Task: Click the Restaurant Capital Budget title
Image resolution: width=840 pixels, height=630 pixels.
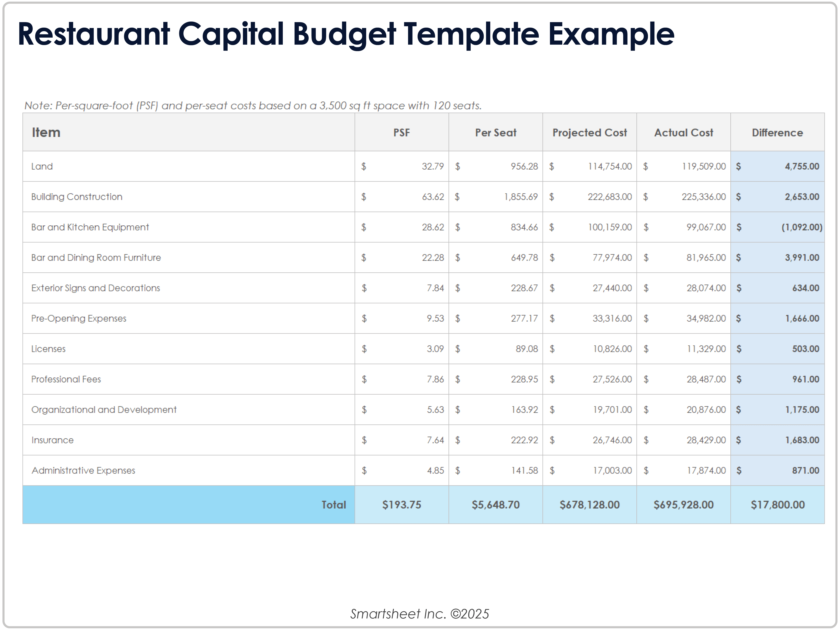Action: pyautogui.click(x=346, y=34)
